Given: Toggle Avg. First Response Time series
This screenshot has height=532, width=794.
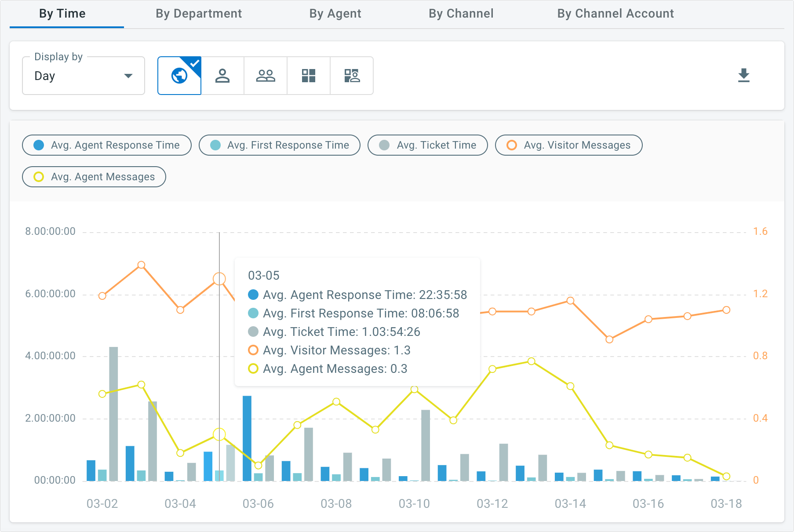Looking at the screenshot, I should tap(280, 145).
